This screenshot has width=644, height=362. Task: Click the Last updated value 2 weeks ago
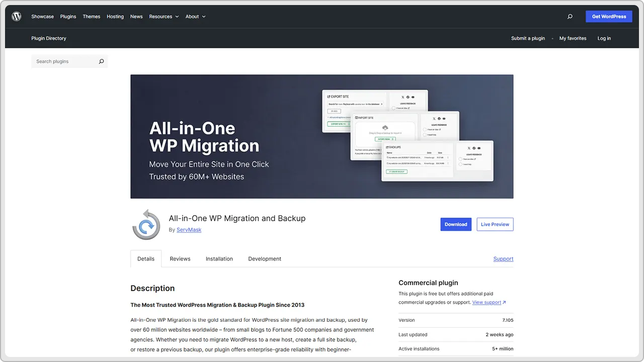[500, 335]
